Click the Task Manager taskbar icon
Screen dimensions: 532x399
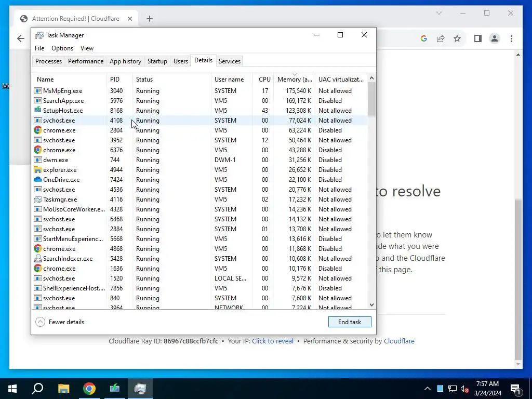coord(140,389)
